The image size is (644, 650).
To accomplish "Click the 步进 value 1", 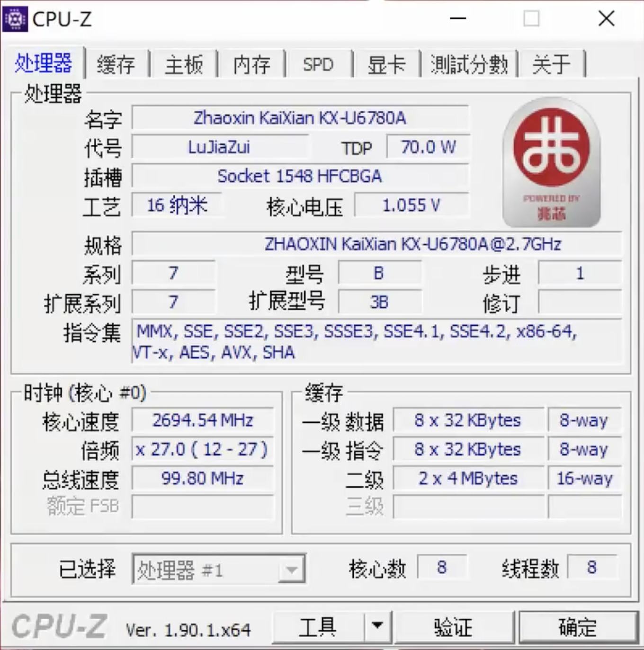I will (x=580, y=273).
